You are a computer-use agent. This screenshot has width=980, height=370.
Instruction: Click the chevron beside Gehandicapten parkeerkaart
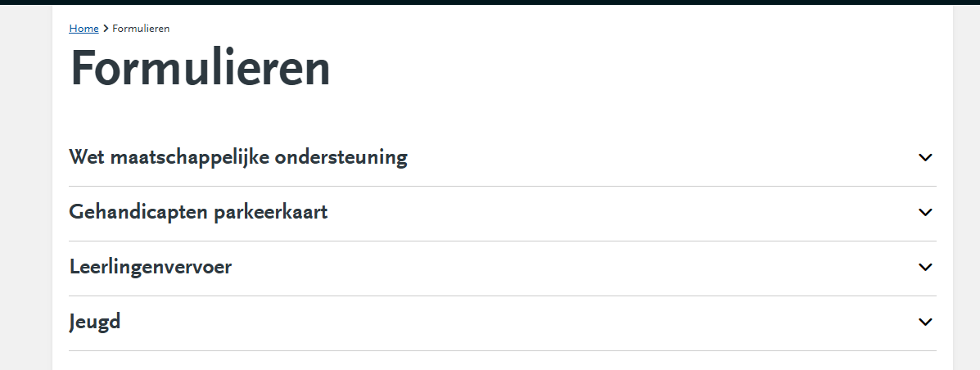point(925,212)
